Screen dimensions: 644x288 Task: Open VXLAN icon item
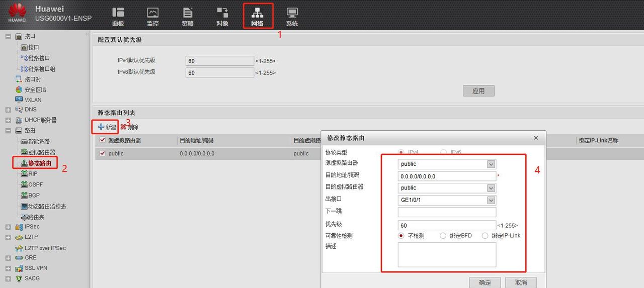coord(19,100)
